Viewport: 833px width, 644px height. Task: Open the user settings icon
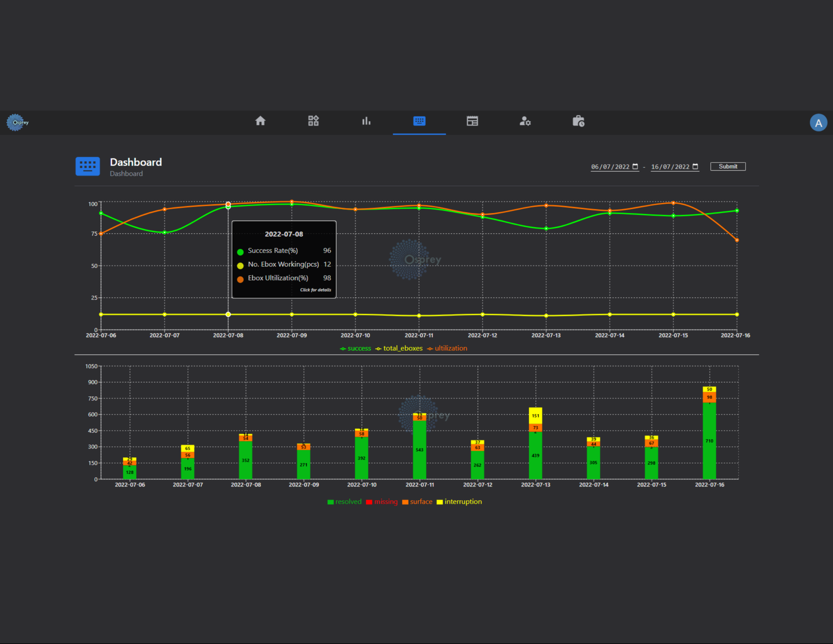click(525, 121)
